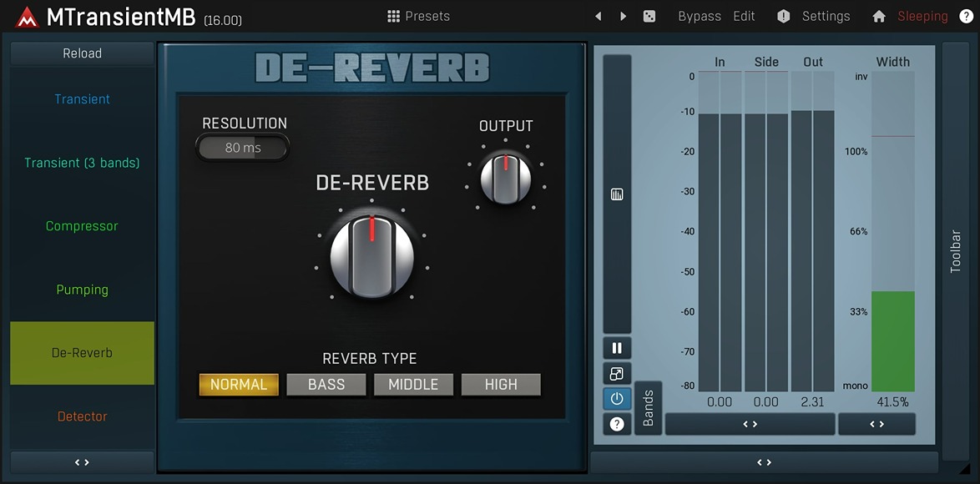
Task: Click the Reload button
Action: tap(81, 53)
